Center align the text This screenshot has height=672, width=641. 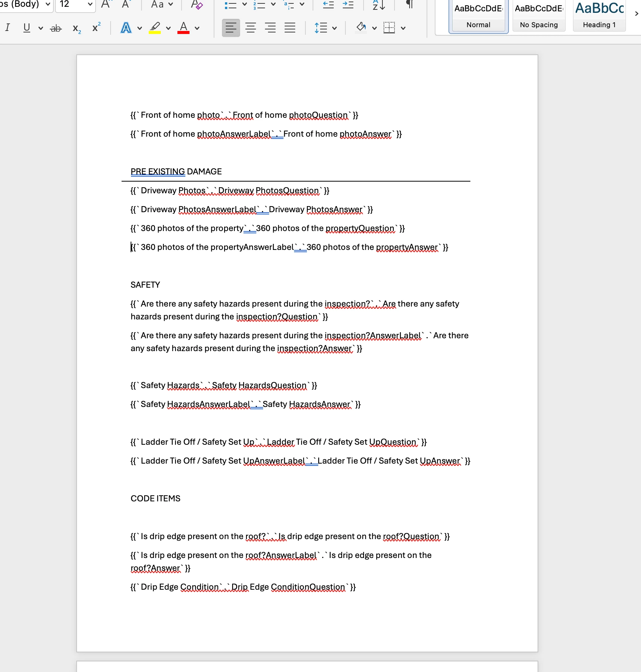[251, 28]
